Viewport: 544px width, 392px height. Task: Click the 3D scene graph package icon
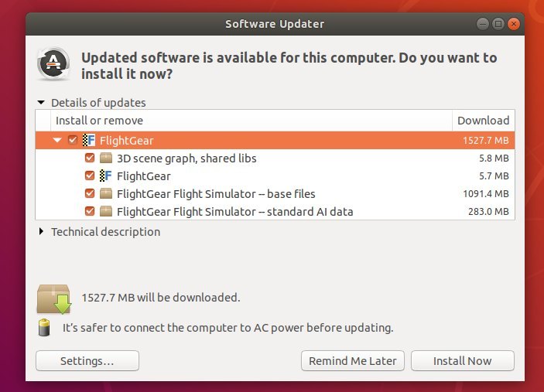point(106,158)
